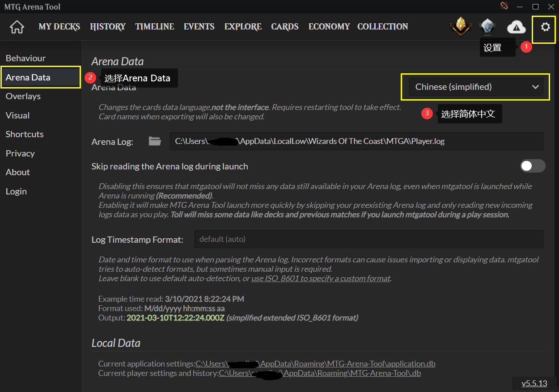
Task: Open the Chinese (simplified) language dropdown
Action: click(x=476, y=87)
